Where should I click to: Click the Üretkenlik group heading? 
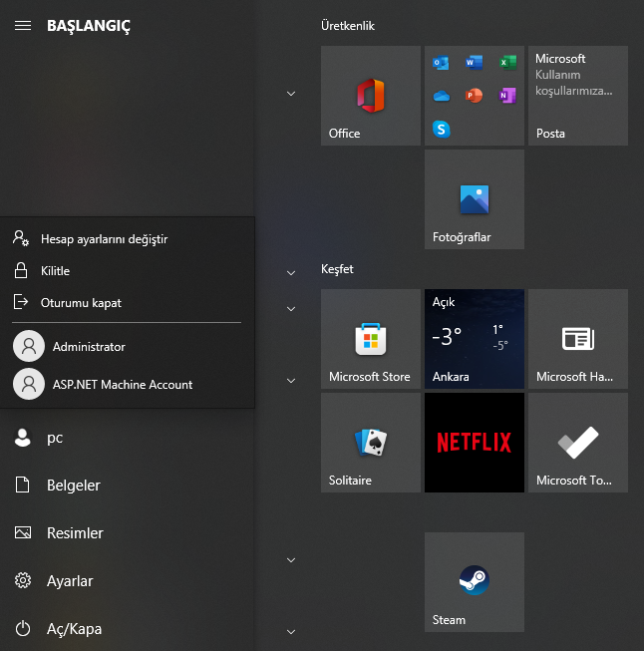click(348, 26)
